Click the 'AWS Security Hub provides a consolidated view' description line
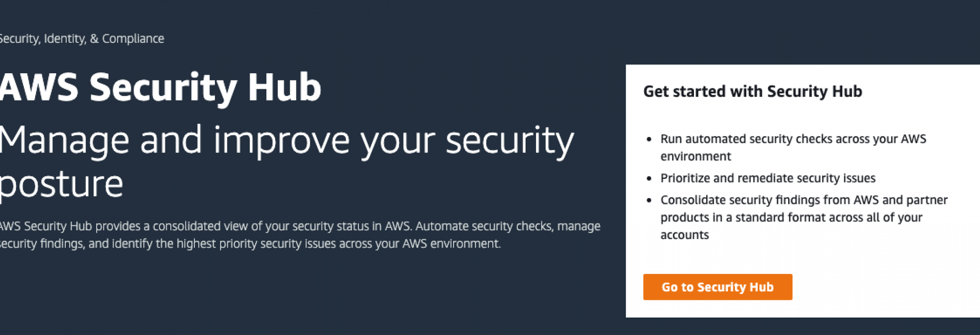Viewport: 980px width, 335px height. [300, 226]
